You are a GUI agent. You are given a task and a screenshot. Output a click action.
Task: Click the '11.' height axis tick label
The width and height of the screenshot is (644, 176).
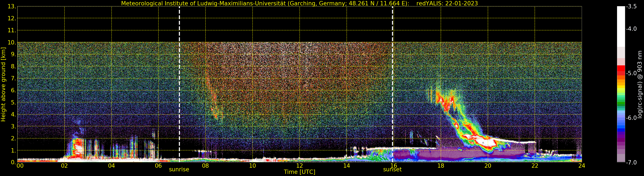[x=12, y=31]
